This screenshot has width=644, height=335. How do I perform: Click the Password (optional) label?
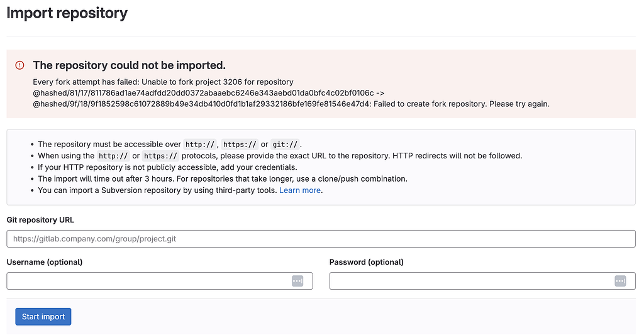pyautogui.click(x=367, y=262)
